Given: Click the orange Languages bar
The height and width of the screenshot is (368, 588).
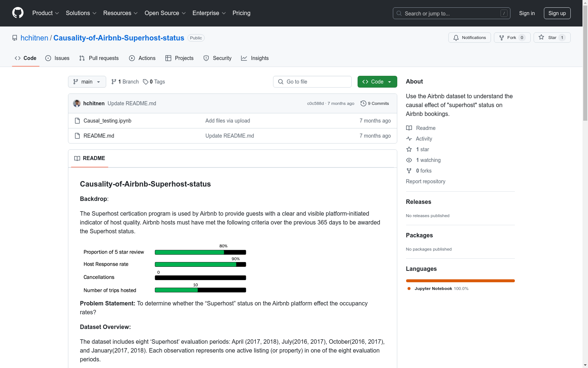Looking at the screenshot, I should click(x=460, y=281).
